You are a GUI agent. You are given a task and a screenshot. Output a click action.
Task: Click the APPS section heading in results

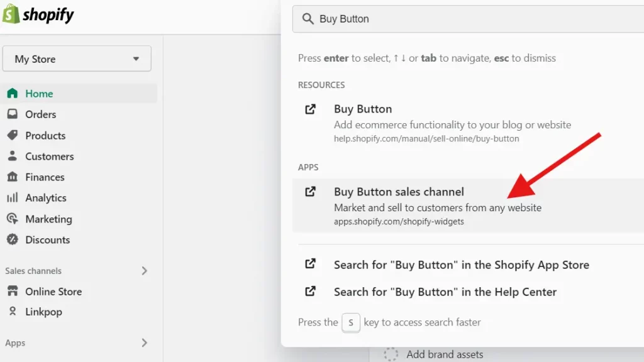[308, 167]
